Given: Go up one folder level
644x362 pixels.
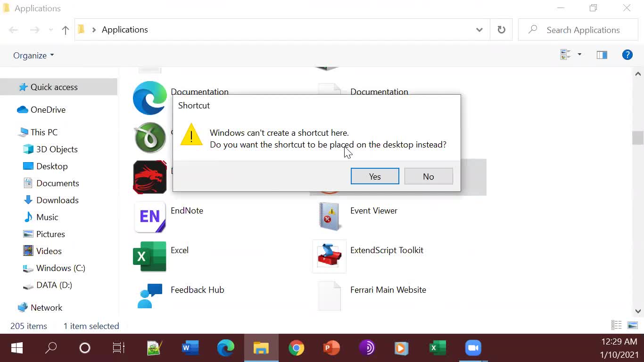Looking at the screenshot, I should [x=65, y=30].
